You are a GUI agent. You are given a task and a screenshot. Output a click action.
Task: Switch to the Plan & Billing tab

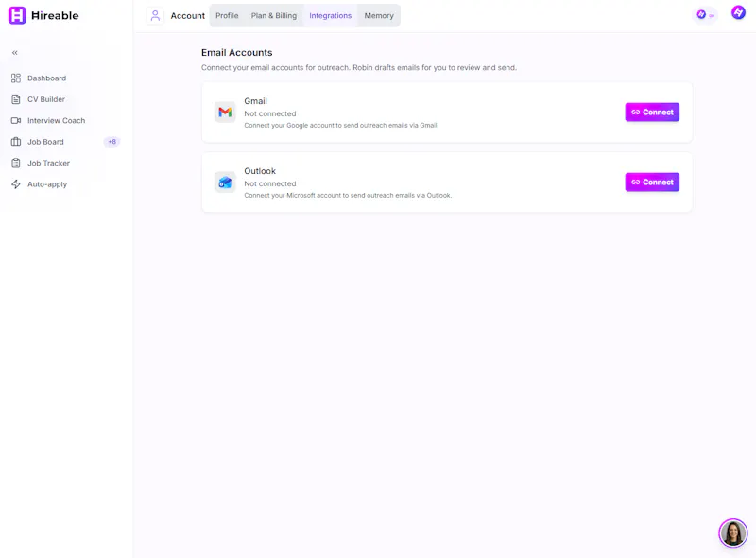274,16
